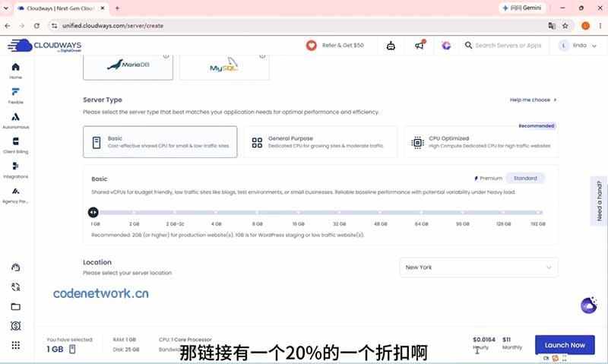
Task: Click Launch Now
Action: point(565,345)
